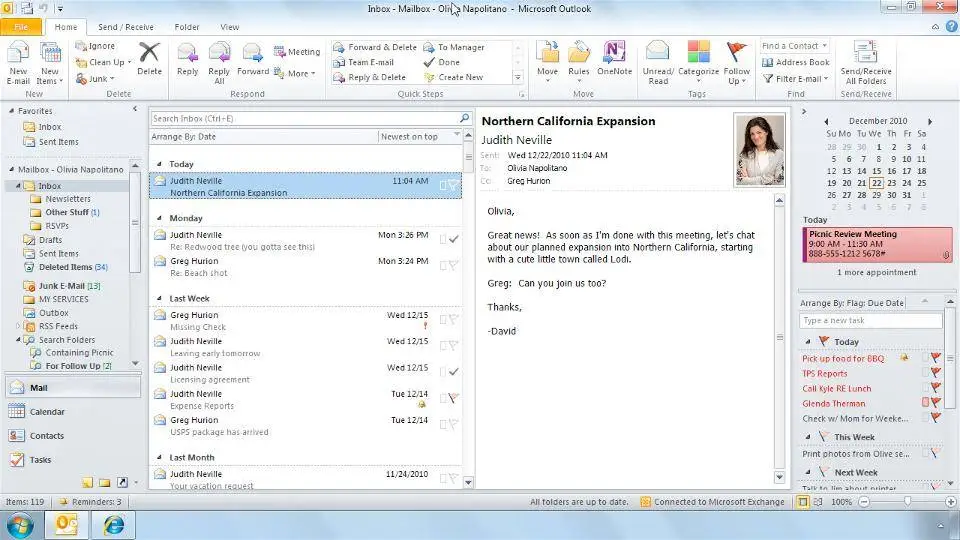
Task: Run the To Manager quick step
Action: [x=454, y=47]
